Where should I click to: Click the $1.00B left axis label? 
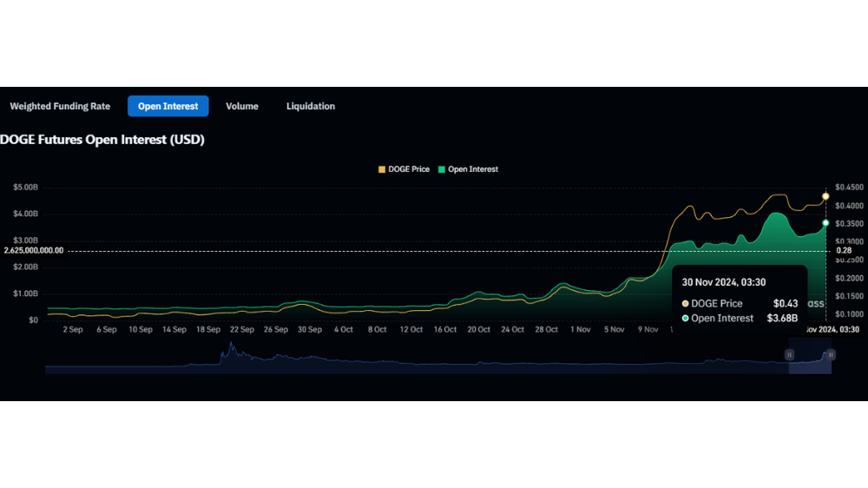point(25,293)
